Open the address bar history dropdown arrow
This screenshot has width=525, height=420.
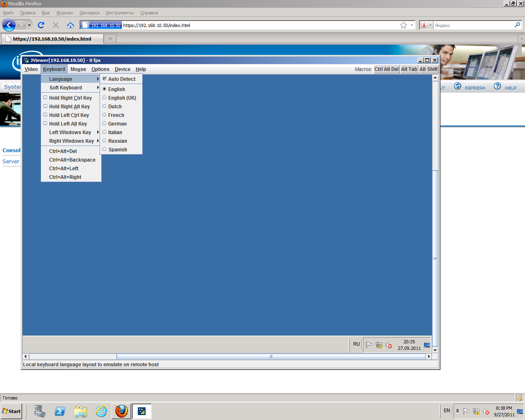pyautogui.click(x=412, y=25)
